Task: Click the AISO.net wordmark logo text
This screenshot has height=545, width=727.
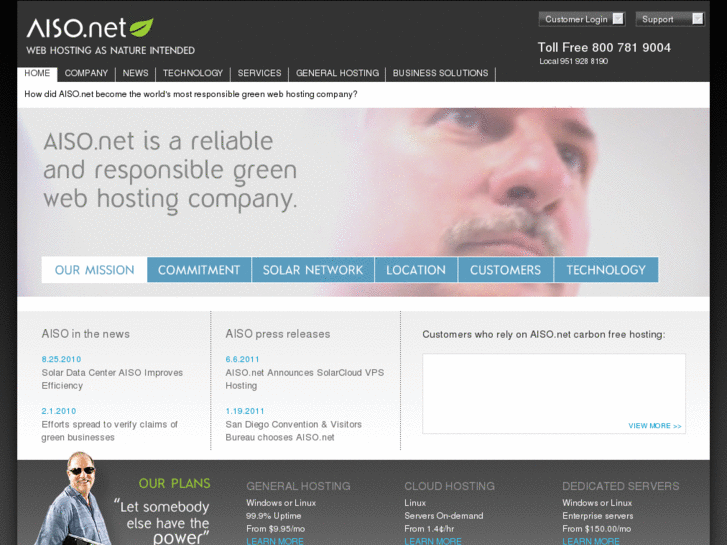Action: [77, 28]
